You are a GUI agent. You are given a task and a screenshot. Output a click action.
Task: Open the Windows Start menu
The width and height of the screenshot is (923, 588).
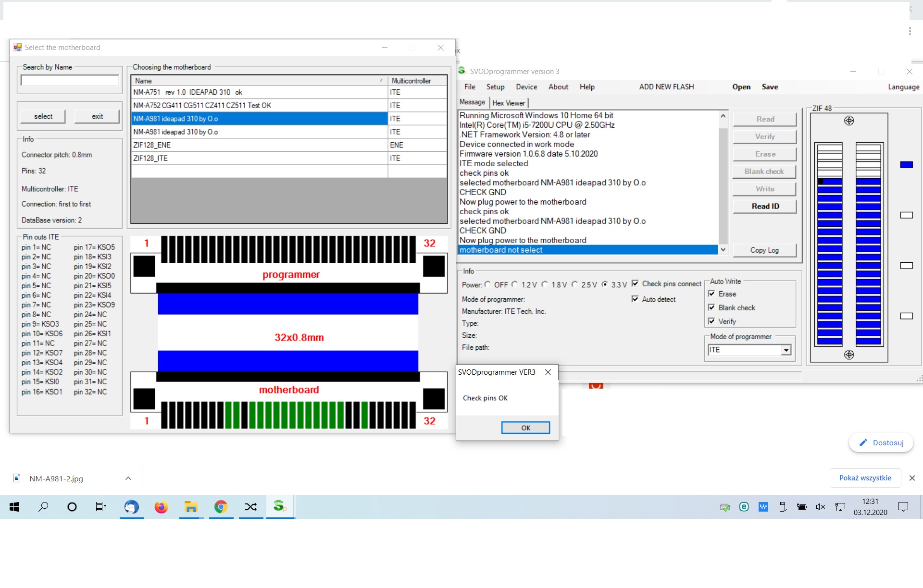click(x=14, y=507)
